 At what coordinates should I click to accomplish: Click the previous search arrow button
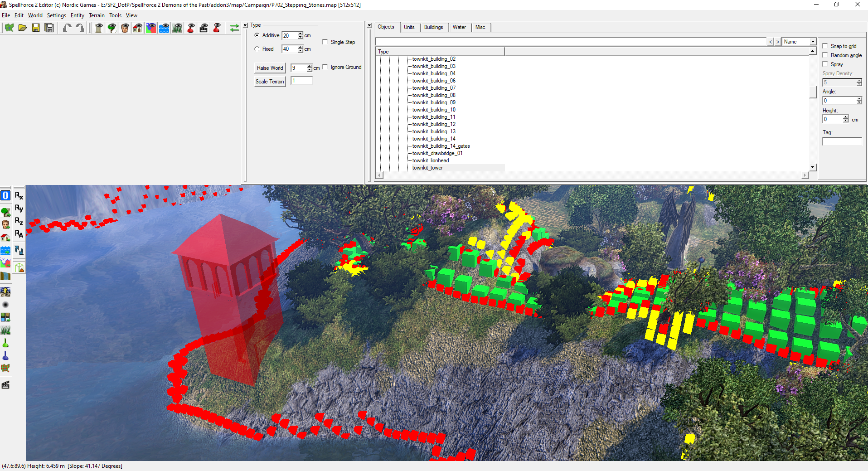click(x=771, y=42)
